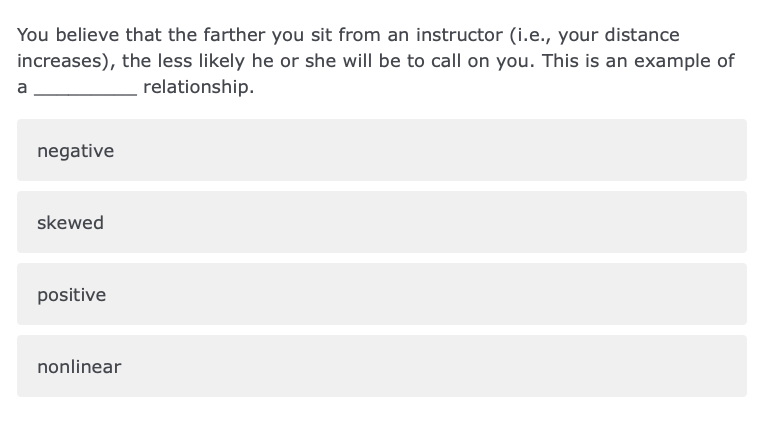Select the 'negative' answer option

[x=382, y=150]
